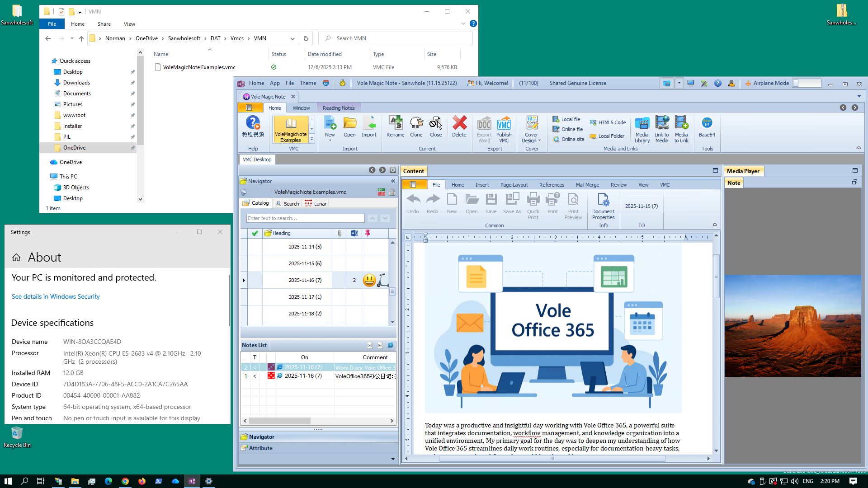Click the green checkmark column header
The image size is (868, 488).
pos(255,233)
